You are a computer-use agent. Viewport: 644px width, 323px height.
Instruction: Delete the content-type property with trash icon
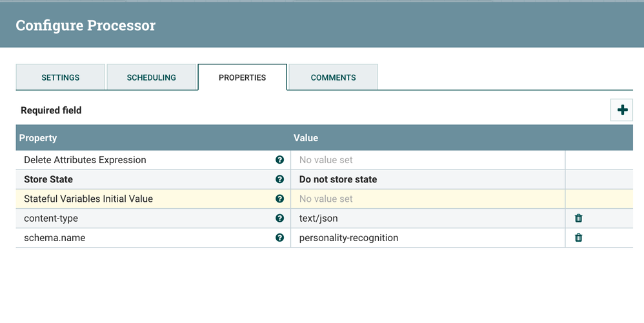pyautogui.click(x=578, y=219)
